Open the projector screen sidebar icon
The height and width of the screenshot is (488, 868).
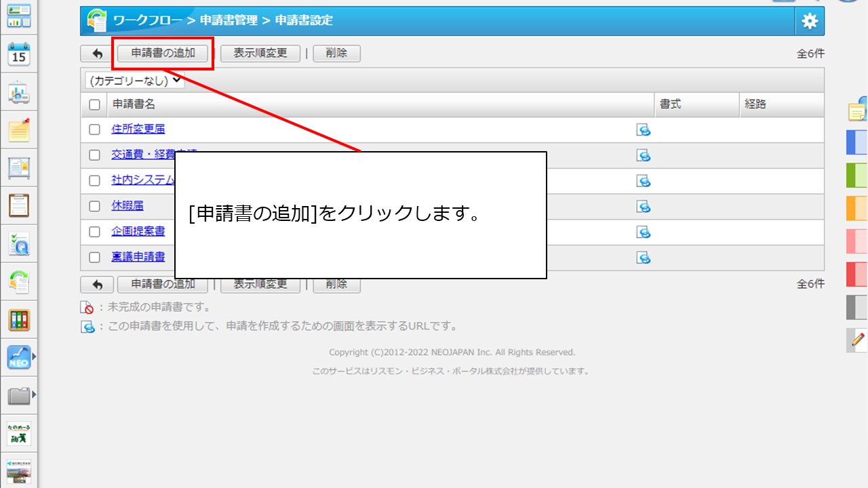coord(19,93)
